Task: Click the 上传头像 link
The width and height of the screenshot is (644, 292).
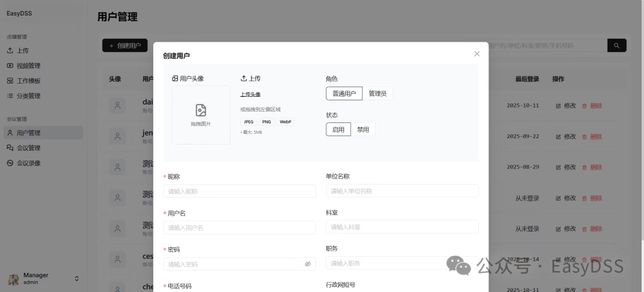Action: 250,94
